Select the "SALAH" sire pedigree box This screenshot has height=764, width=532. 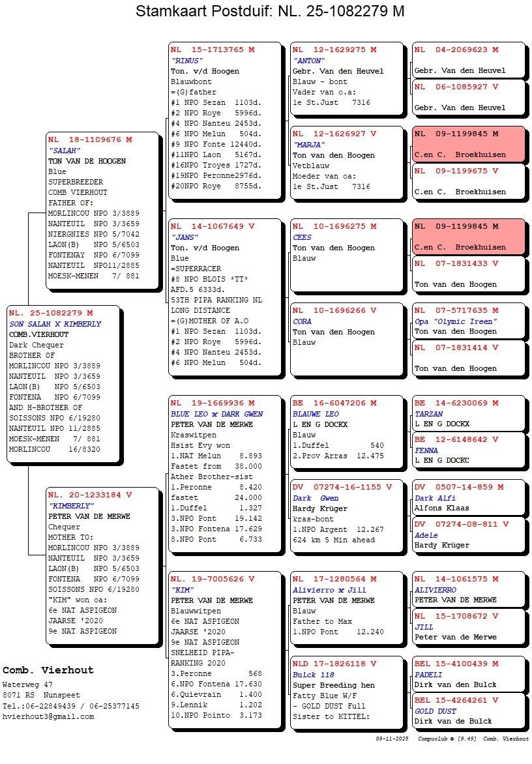[102, 209]
